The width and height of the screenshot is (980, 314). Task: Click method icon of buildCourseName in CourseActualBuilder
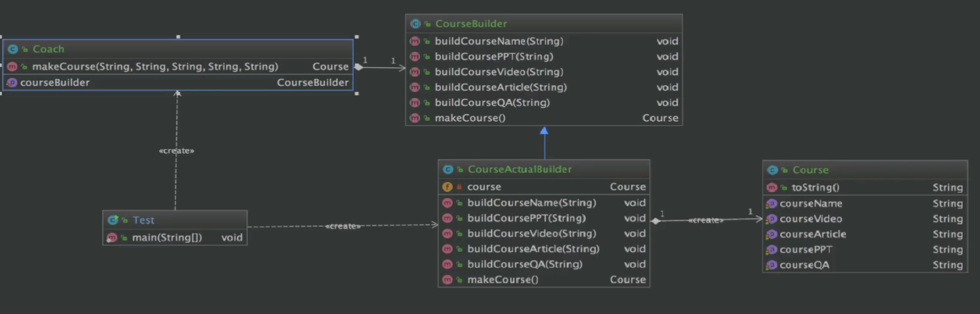447,203
